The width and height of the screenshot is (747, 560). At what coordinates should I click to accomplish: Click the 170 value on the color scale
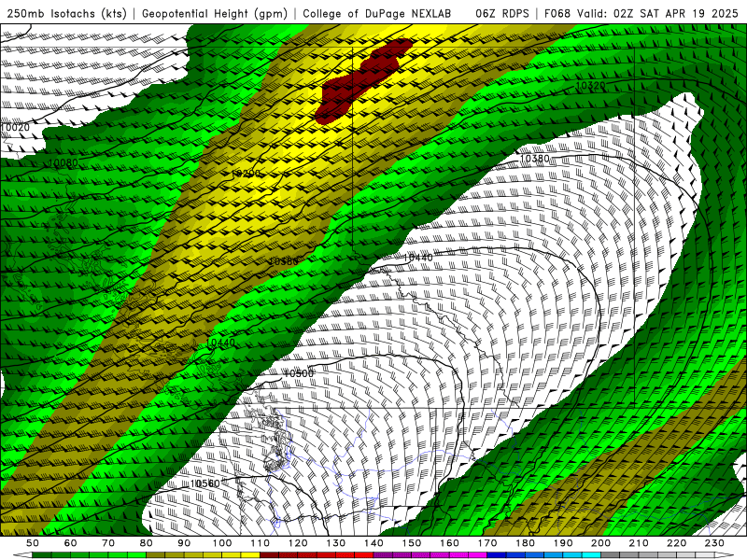pos(487,543)
